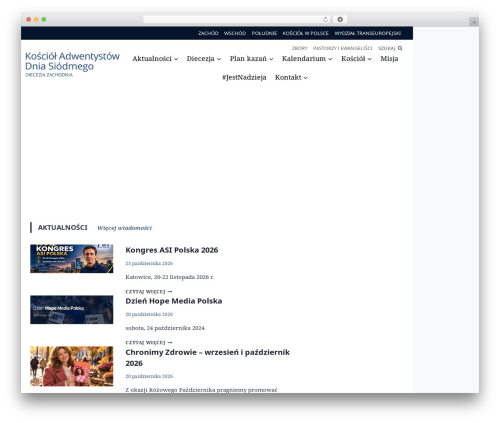Expand the Kościół menu
This screenshot has width=500, height=423.
click(356, 59)
